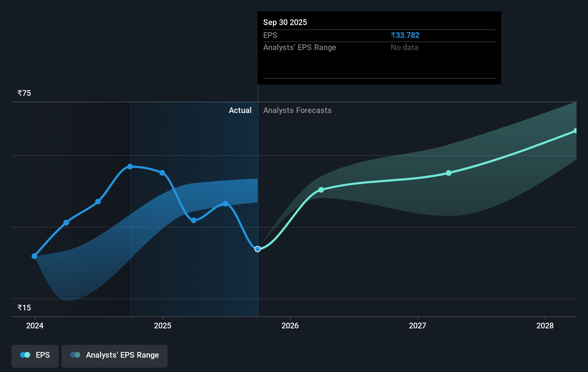588x372 pixels.
Task: Click the first 2024 EPS data point
Action: point(34,256)
